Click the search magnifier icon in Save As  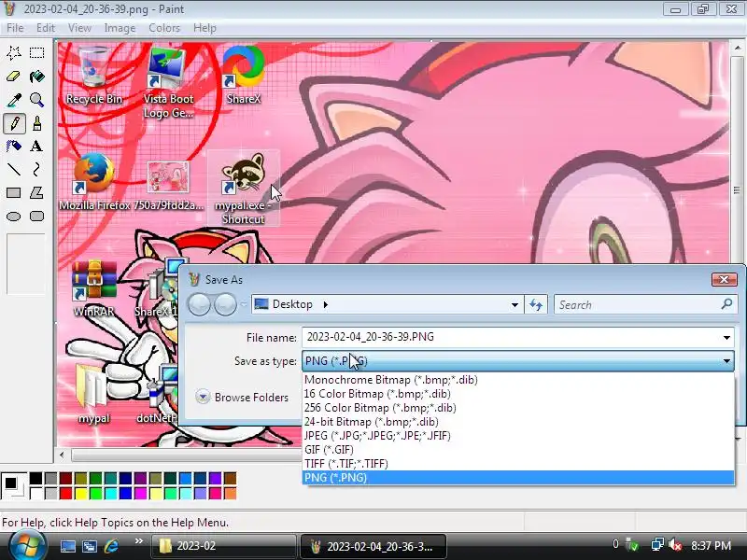click(726, 304)
